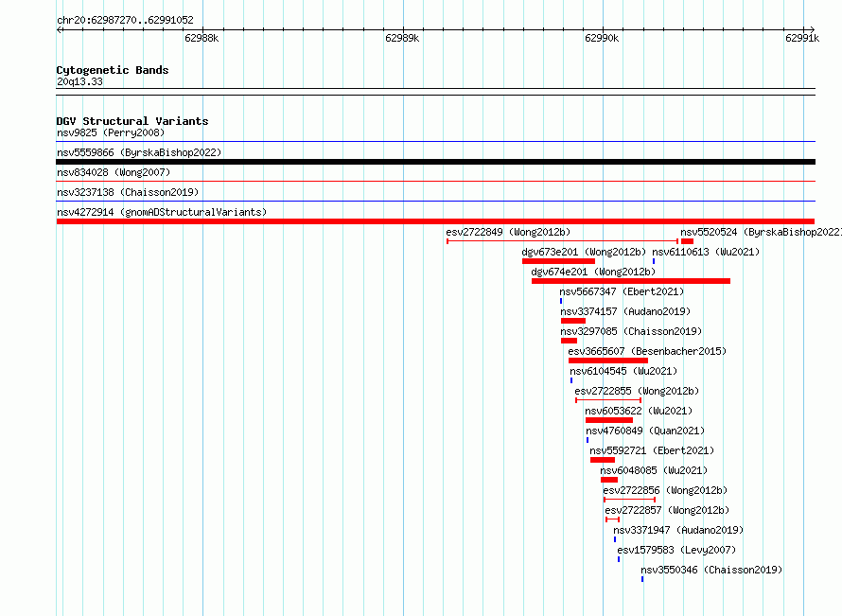Click the nsv3237138 (Chaisson2019) label

128,192
